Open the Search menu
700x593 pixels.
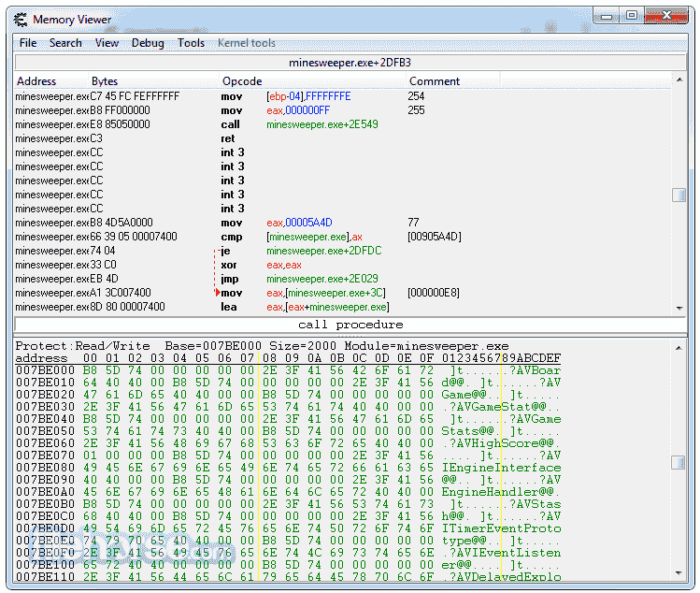point(65,43)
